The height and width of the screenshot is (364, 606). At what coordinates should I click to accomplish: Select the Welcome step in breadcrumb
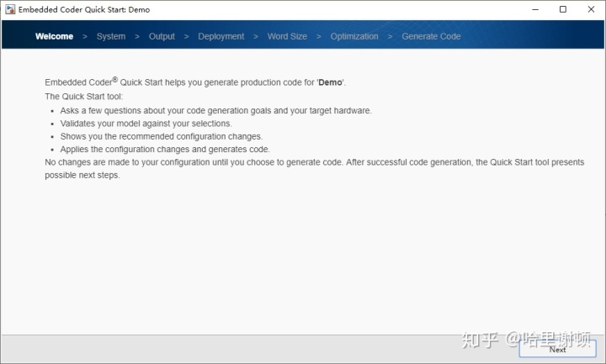pyautogui.click(x=54, y=36)
